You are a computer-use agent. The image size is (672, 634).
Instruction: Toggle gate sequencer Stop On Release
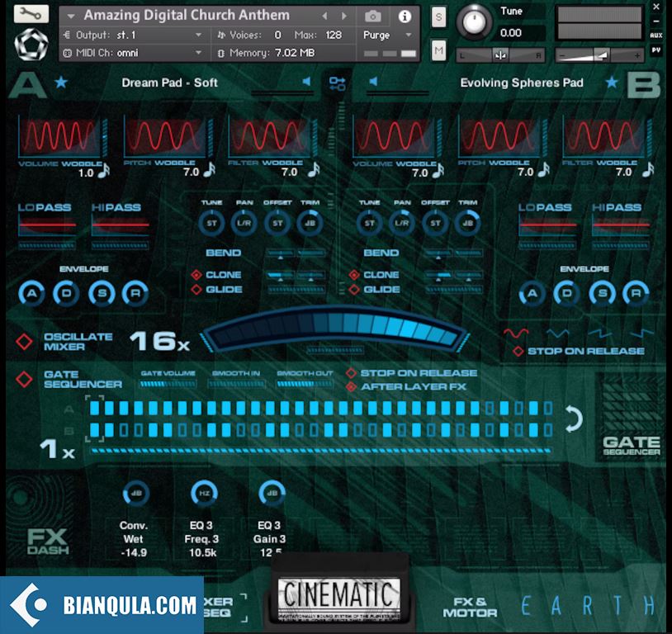tap(352, 373)
